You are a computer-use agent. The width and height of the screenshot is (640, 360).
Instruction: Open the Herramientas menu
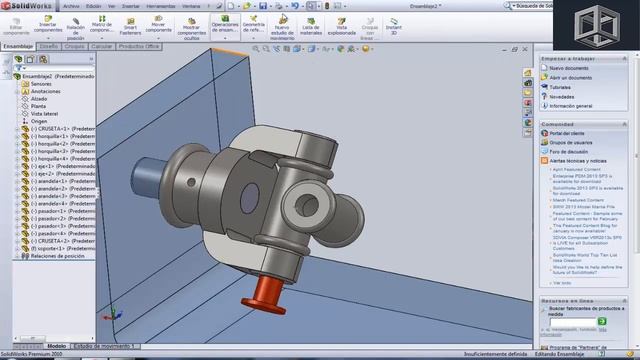coord(160,6)
